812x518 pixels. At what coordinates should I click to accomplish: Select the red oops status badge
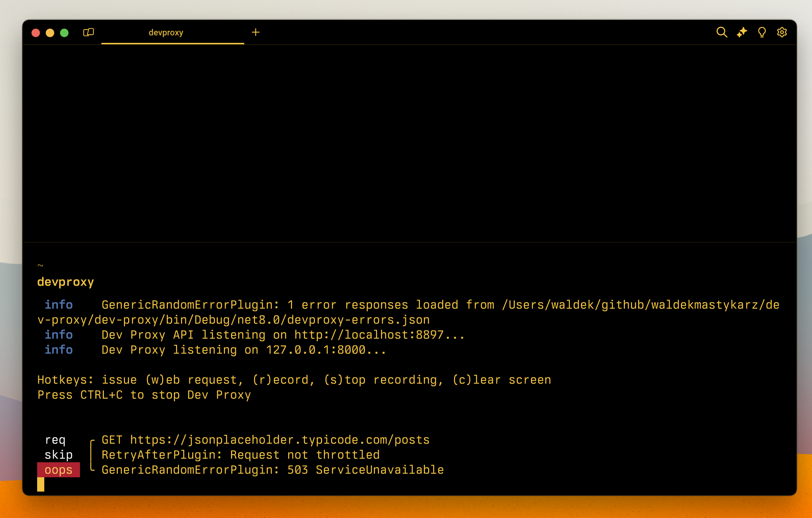tap(59, 470)
